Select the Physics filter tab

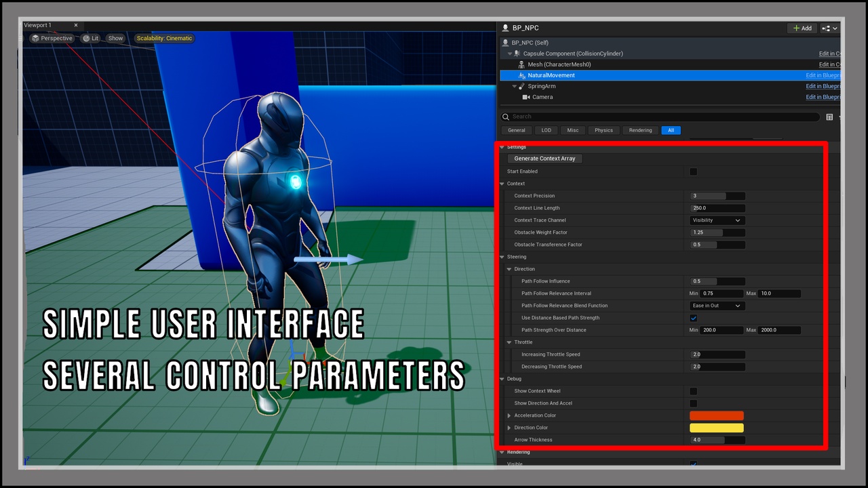(x=604, y=130)
